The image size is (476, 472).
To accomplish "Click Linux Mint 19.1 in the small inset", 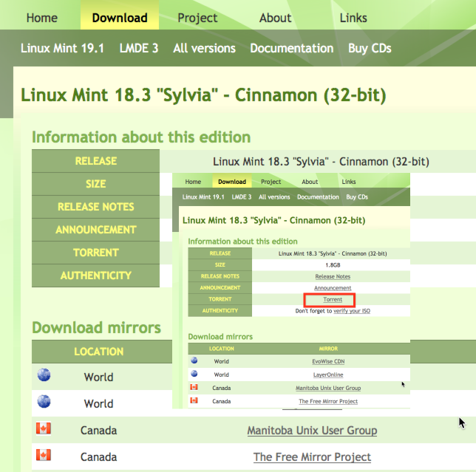I will point(203,197).
